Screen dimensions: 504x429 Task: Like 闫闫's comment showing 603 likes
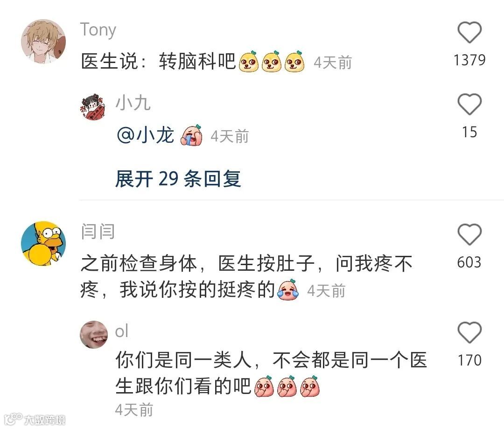pyautogui.click(x=469, y=234)
